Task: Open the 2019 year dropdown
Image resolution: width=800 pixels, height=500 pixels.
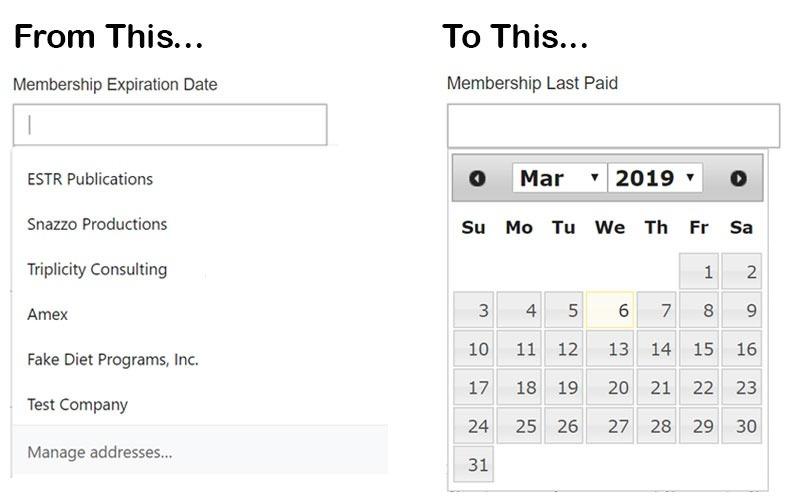Action: coord(655,179)
